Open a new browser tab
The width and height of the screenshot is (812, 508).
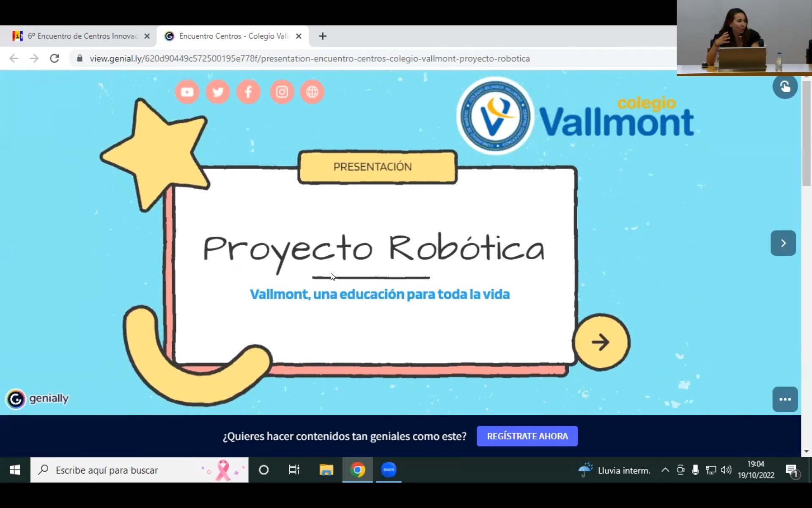pos(323,36)
